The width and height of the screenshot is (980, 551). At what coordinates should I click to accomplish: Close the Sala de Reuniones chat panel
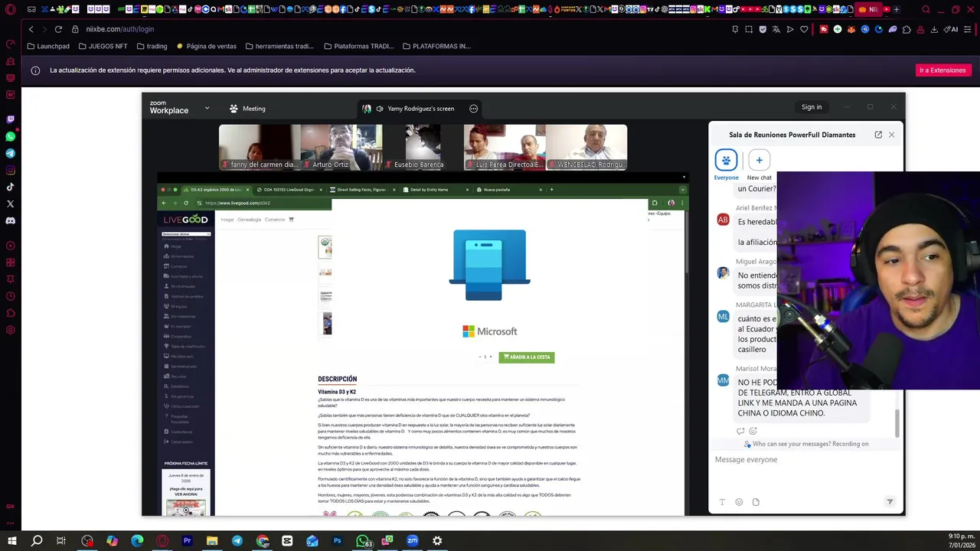click(891, 135)
